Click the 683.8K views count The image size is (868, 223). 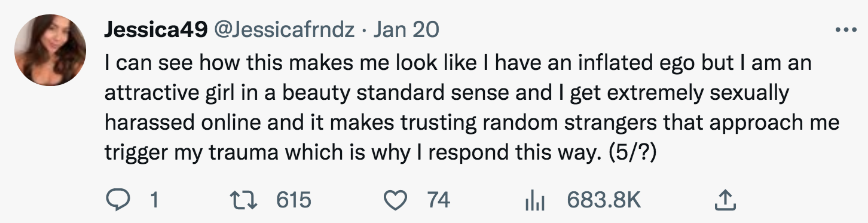coord(603,200)
